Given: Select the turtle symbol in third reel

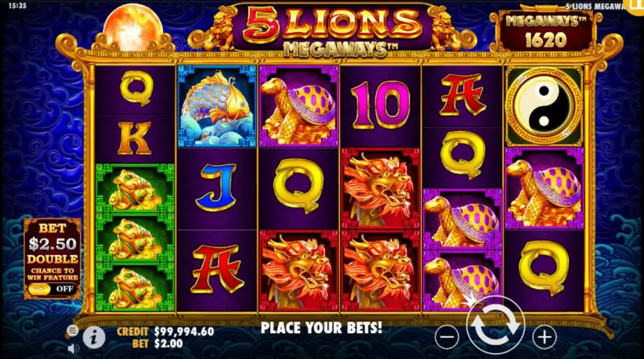Looking at the screenshot, I should tap(299, 106).
